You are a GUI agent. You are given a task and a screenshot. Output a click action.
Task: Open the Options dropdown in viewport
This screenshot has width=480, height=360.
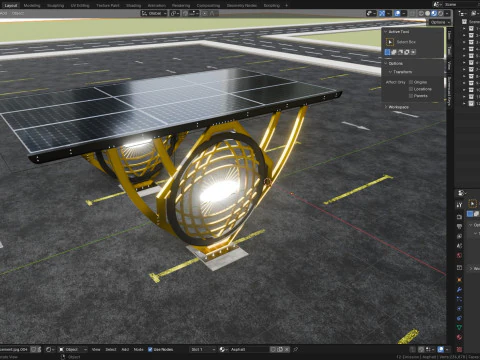(x=439, y=22)
